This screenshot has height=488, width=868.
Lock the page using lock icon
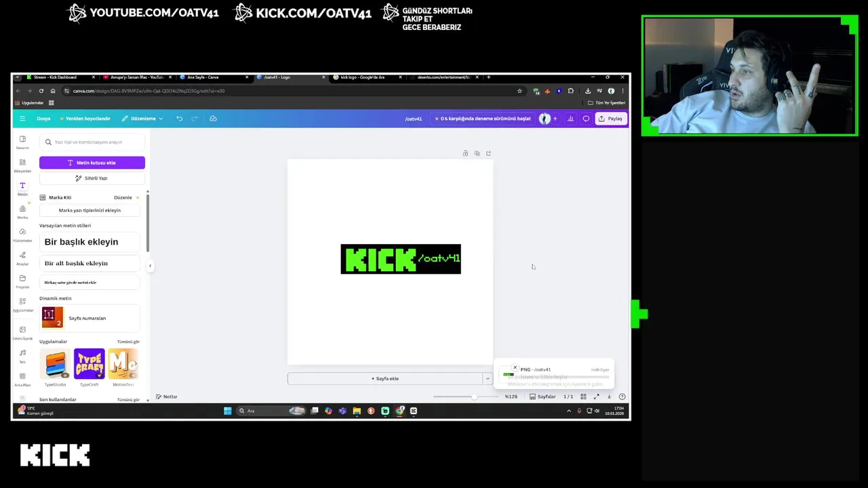tap(465, 153)
